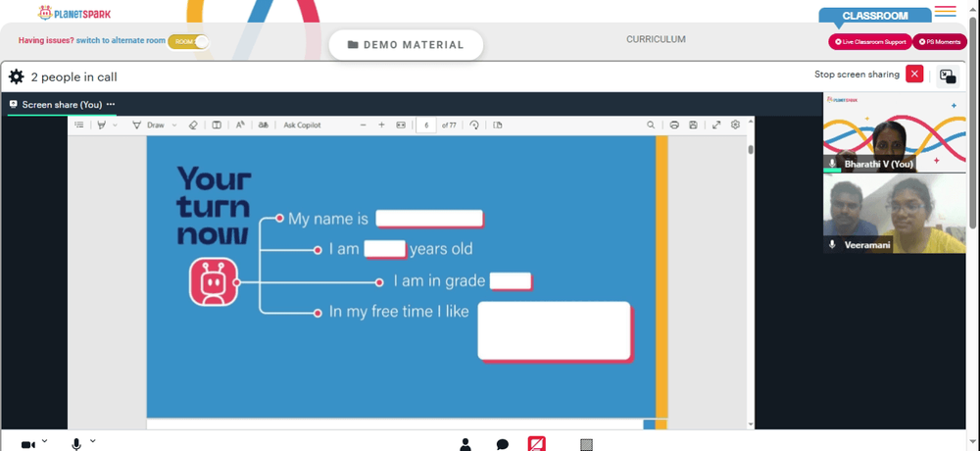The image size is (980, 451).
Task: Toggle the camera at the bottom bar
Action: point(28,445)
